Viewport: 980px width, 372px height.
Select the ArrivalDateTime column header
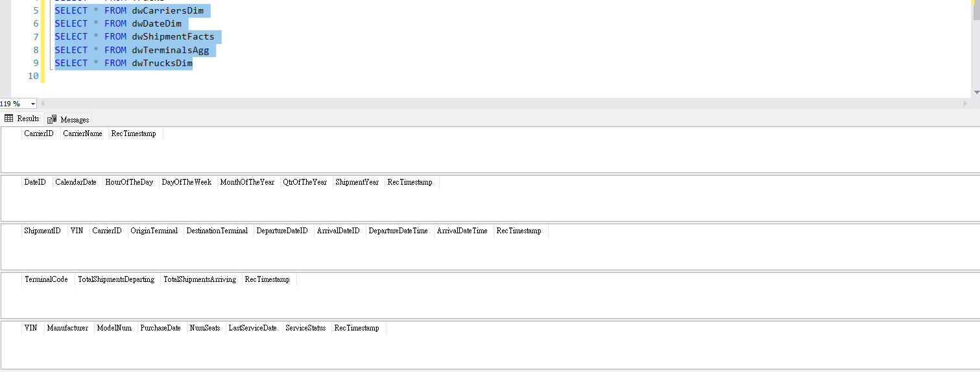[x=463, y=231]
